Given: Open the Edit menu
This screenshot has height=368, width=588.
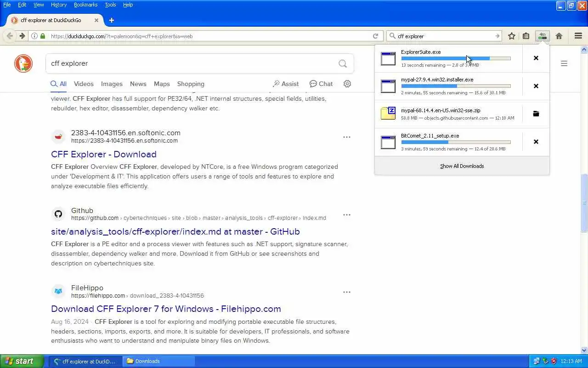Looking at the screenshot, I should [22, 5].
